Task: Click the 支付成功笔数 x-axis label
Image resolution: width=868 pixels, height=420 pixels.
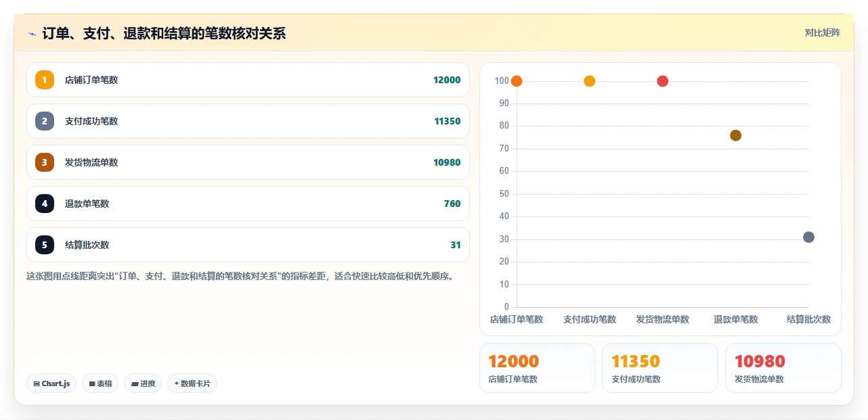Action: 590,319
